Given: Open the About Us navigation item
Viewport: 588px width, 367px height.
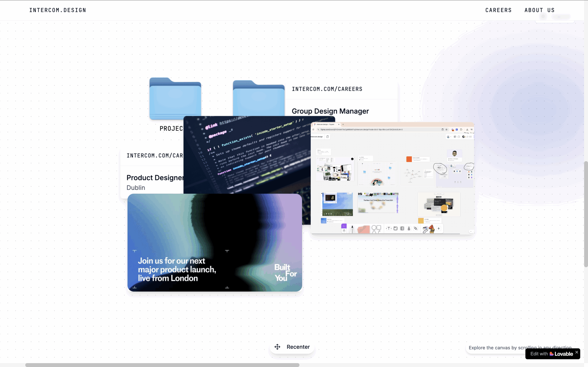Looking at the screenshot, I should click(539, 10).
